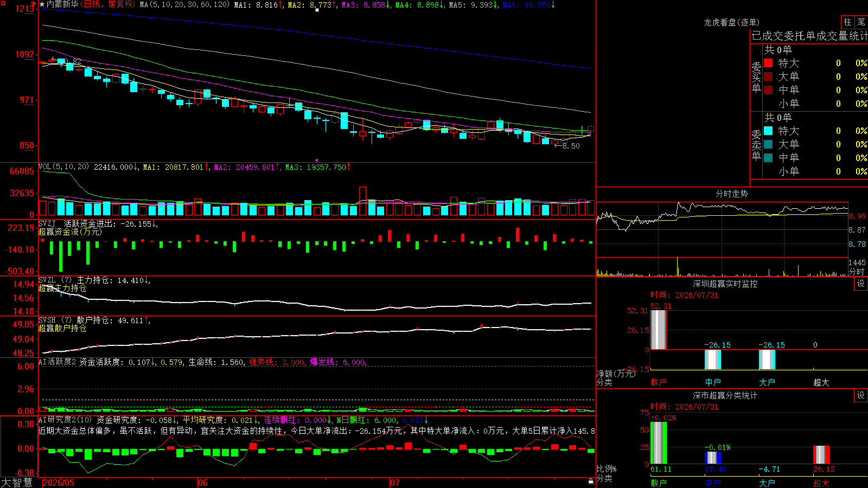Click the 爆发线: 6.000 label

pos(338,362)
